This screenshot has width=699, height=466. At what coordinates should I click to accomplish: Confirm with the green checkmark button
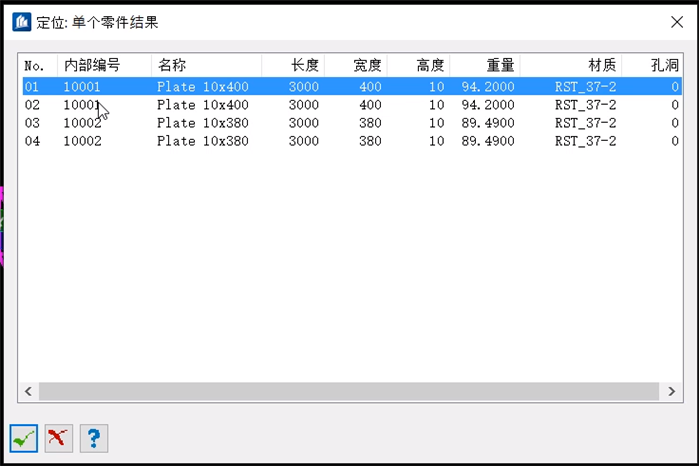[x=24, y=438]
